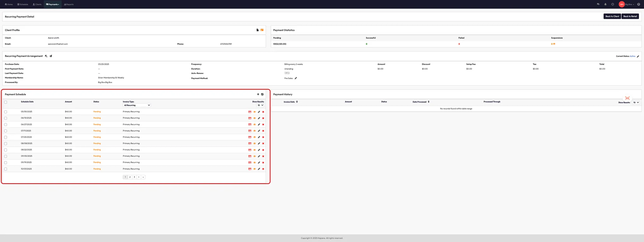Edit the 06/13/2025 scheduled payment with the pencil

click(259, 118)
